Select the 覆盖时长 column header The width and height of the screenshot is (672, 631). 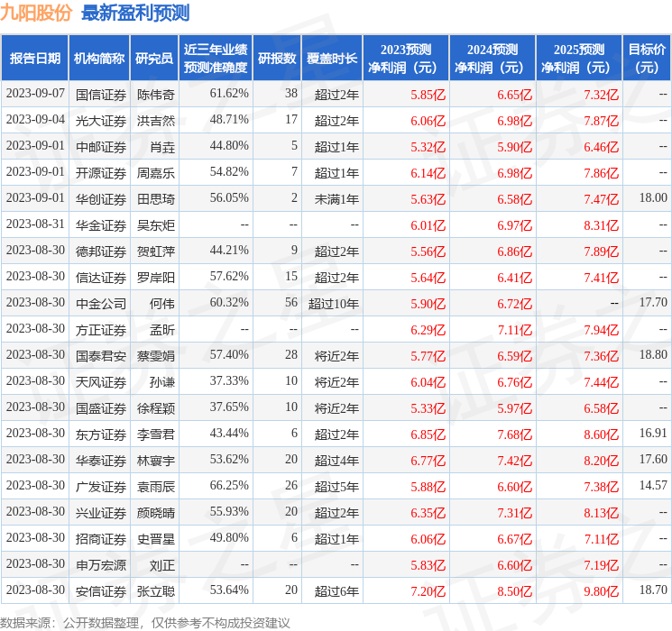332,59
